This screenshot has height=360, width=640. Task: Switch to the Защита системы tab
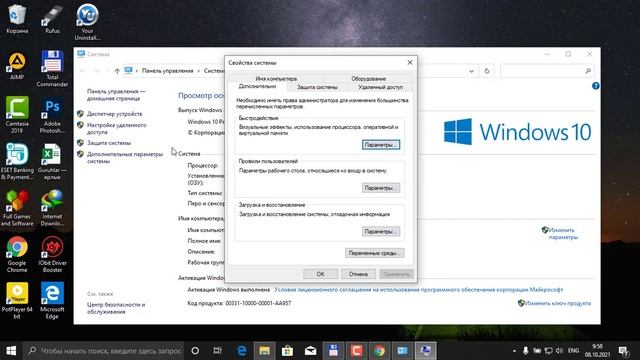point(317,87)
